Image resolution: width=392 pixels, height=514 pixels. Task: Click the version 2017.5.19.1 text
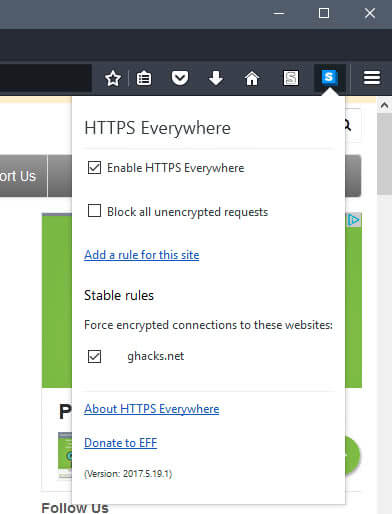point(128,474)
